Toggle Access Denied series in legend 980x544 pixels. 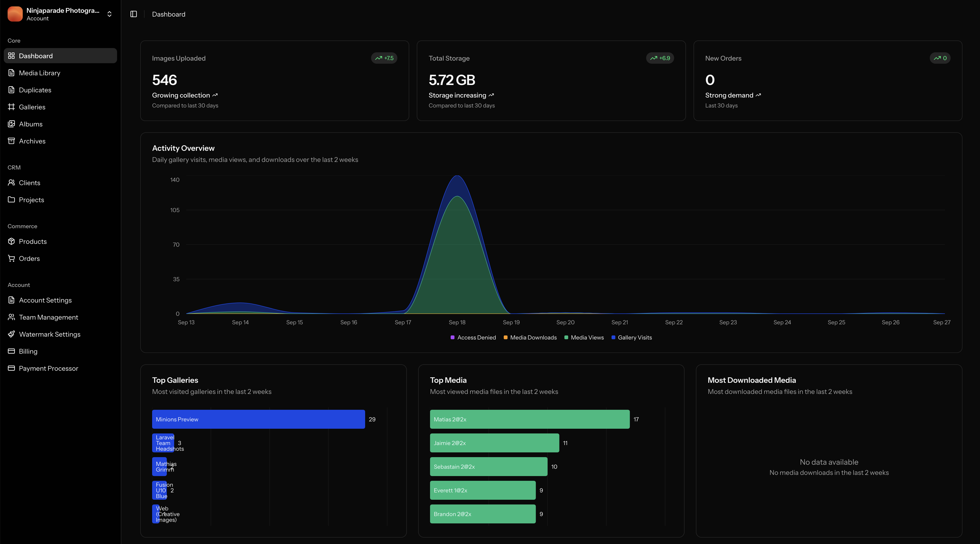(x=476, y=338)
